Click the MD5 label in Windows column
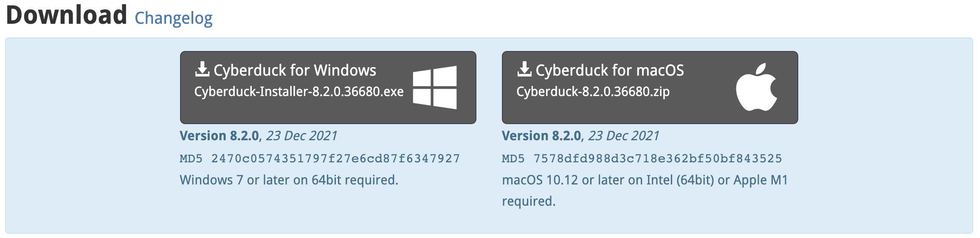The image size is (980, 238). tap(191, 159)
